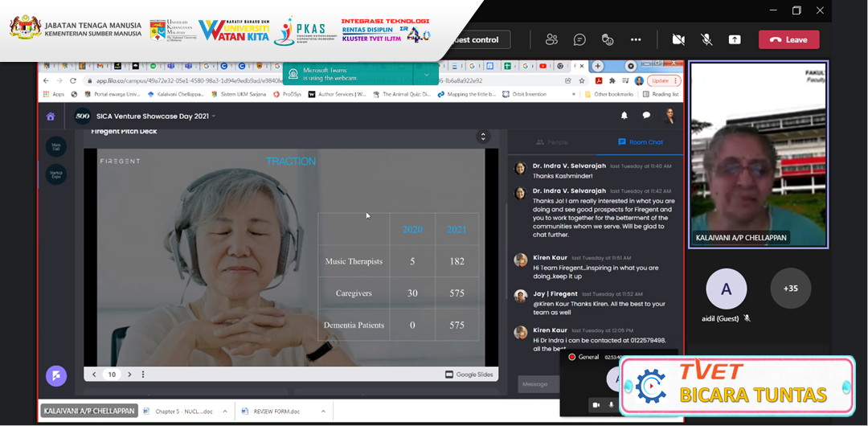Screen dimensions: 868x426
Task: Open the Teams reactions icon
Action: point(608,39)
